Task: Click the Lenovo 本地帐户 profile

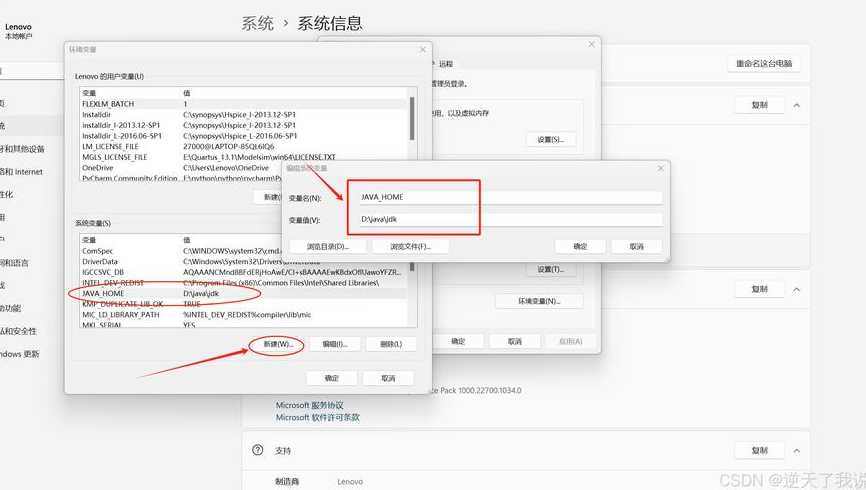Action: tap(19, 31)
